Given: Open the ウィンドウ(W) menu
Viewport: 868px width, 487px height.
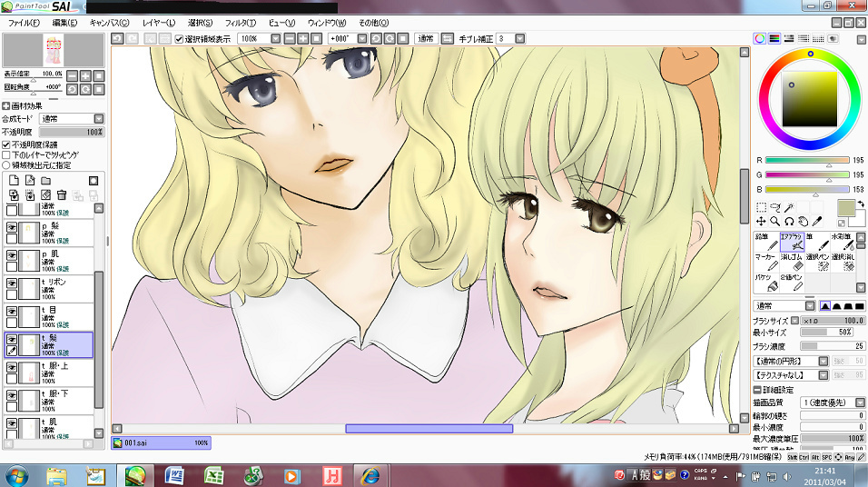Looking at the screenshot, I should [x=327, y=23].
